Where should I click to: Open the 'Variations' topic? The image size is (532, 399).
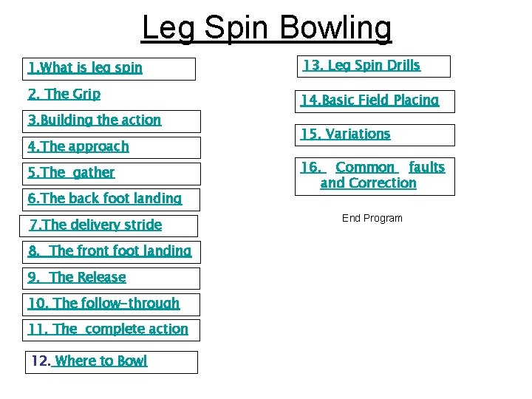click(x=346, y=134)
